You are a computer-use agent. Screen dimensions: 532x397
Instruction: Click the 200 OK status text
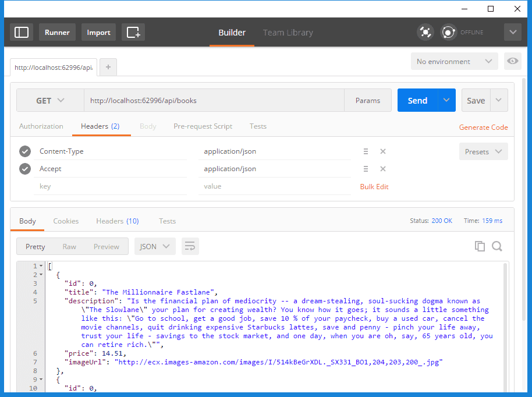click(442, 221)
